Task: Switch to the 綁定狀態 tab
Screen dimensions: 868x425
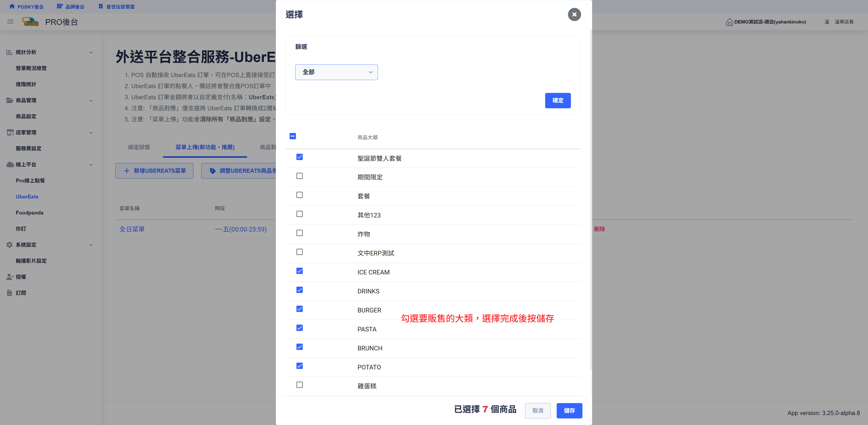Action: tap(139, 147)
